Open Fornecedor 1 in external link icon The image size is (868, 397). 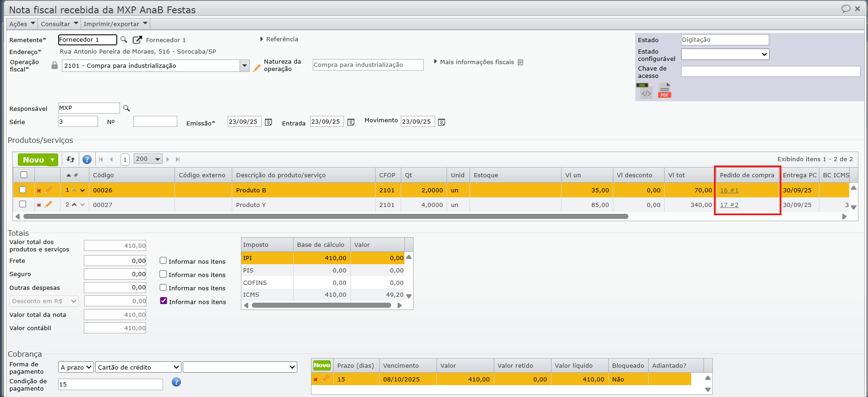tap(137, 40)
